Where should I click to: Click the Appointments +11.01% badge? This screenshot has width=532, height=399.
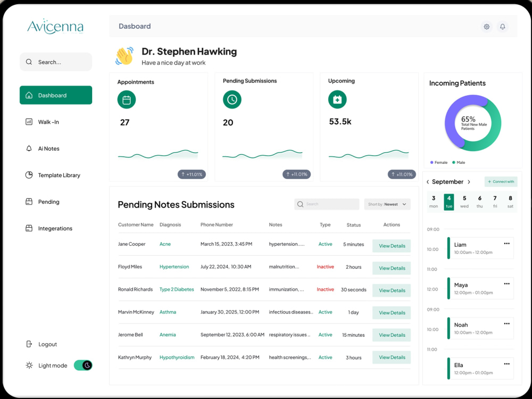tap(192, 174)
